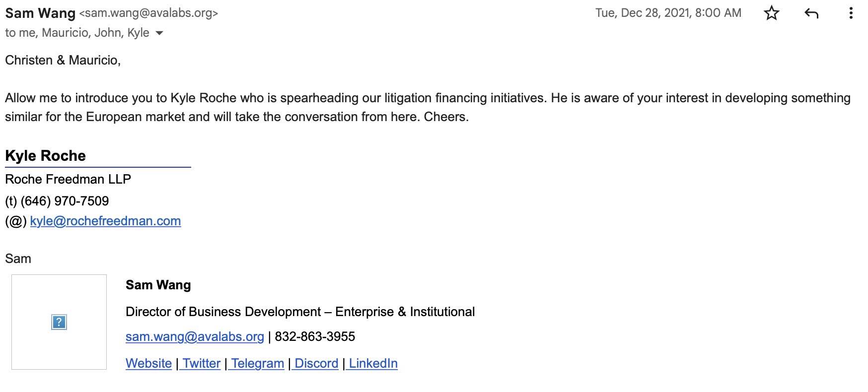Open the kyle@rochefreedman.com email link

(x=105, y=221)
